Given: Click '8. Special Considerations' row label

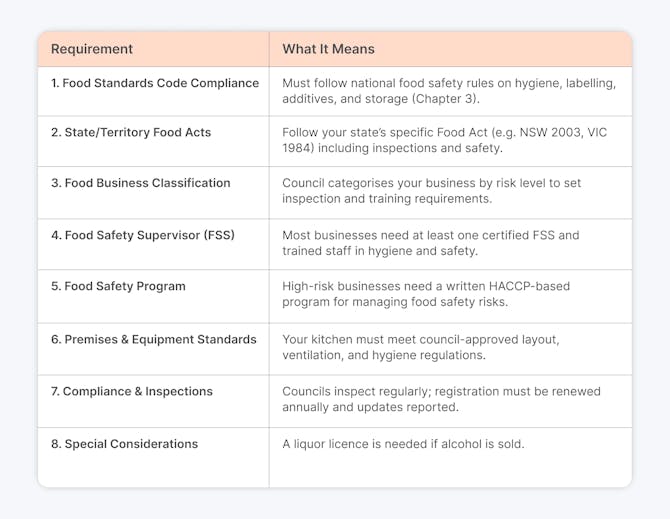Looking at the screenshot, I should 125,444.
